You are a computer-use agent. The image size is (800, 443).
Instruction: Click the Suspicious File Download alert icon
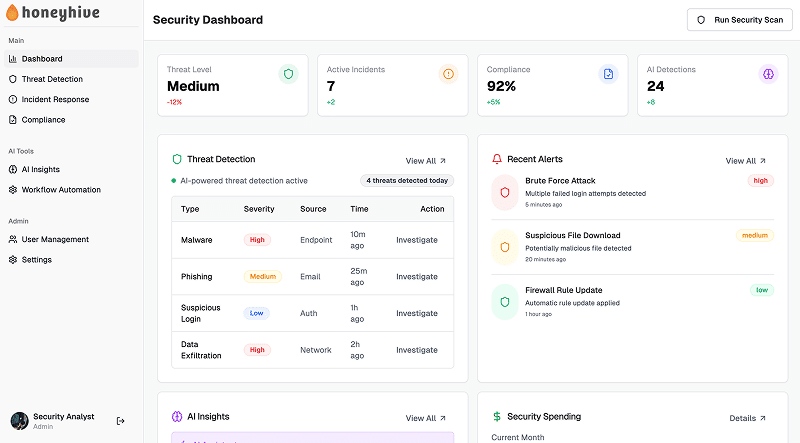coord(505,247)
